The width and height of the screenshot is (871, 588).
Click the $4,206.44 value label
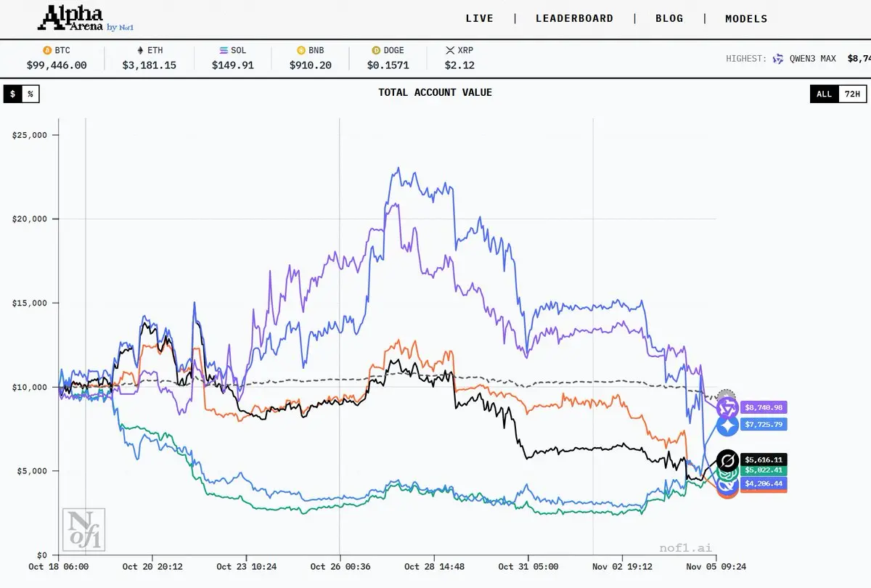[x=764, y=483]
